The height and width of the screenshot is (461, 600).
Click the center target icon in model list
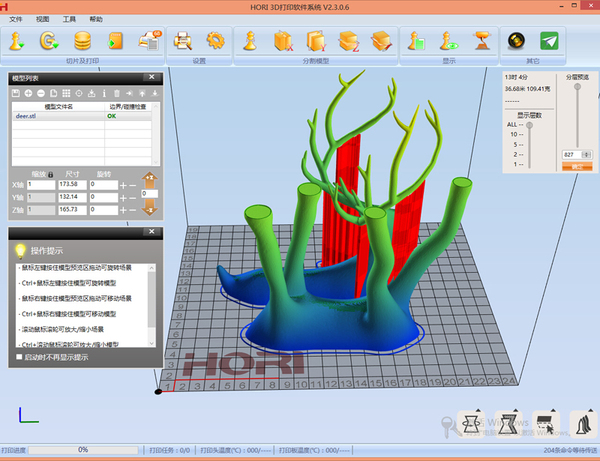coord(79,93)
